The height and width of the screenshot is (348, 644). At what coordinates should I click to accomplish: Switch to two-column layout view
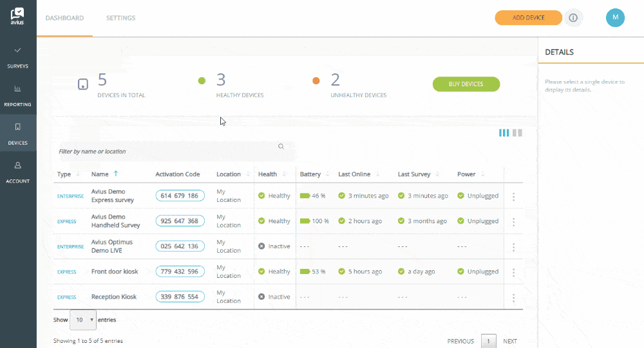(517, 133)
